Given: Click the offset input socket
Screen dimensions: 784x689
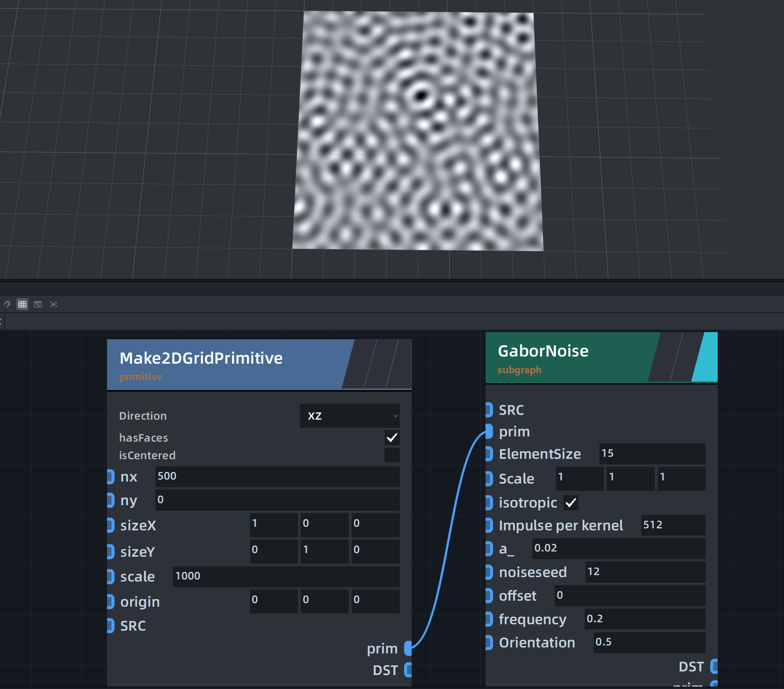Looking at the screenshot, I should (x=489, y=595).
